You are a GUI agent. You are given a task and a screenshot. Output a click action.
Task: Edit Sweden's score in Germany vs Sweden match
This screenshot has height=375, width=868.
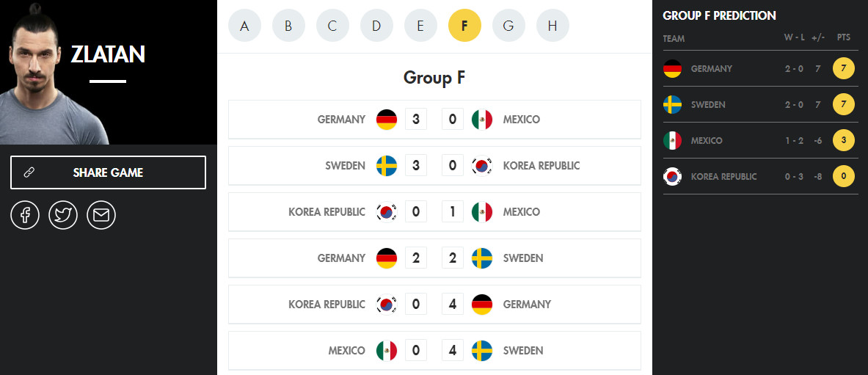pyautogui.click(x=452, y=258)
